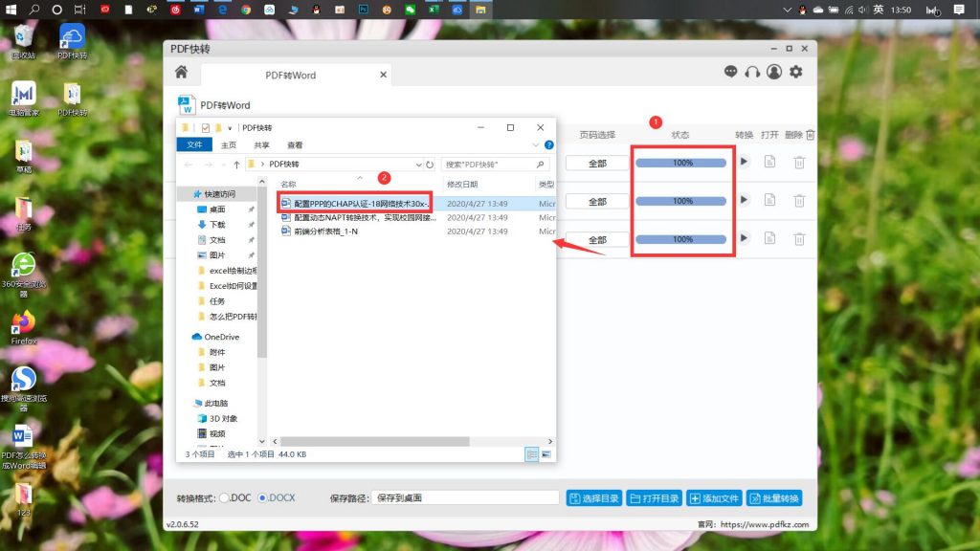980x551 pixels.
Task: Open the chat message bubble icon
Action: (x=730, y=72)
